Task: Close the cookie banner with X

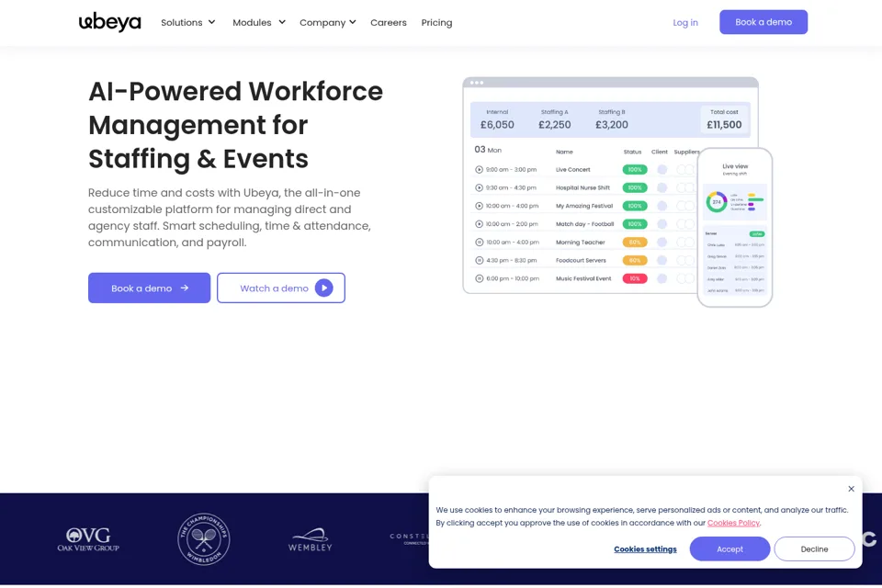Action: coord(851,489)
